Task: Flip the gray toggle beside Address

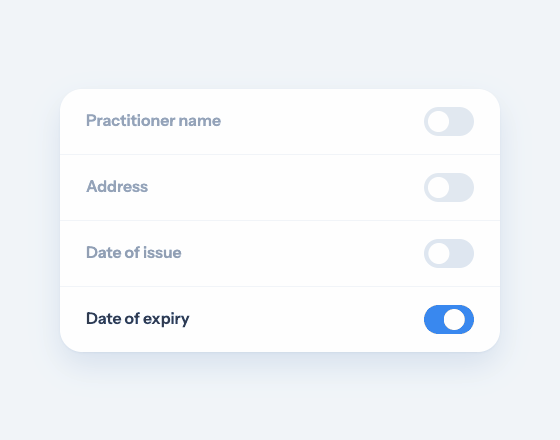Action: coord(449,188)
